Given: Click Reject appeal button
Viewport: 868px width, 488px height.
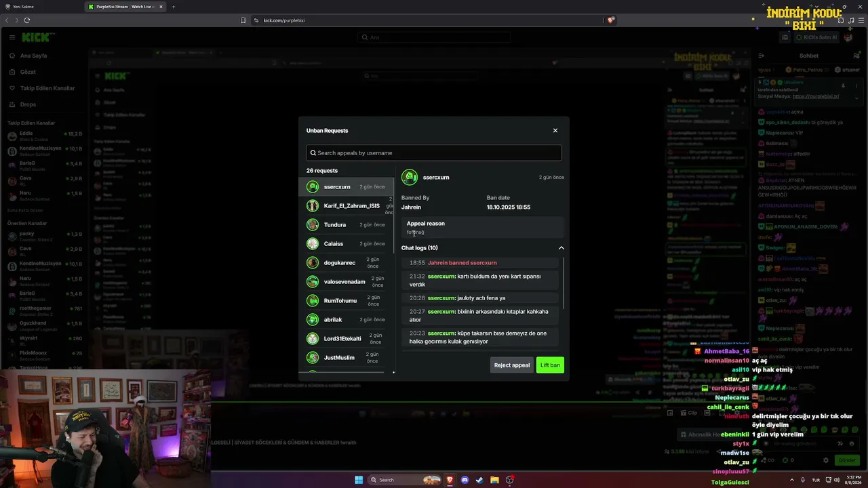Looking at the screenshot, I should pos(512,365).
